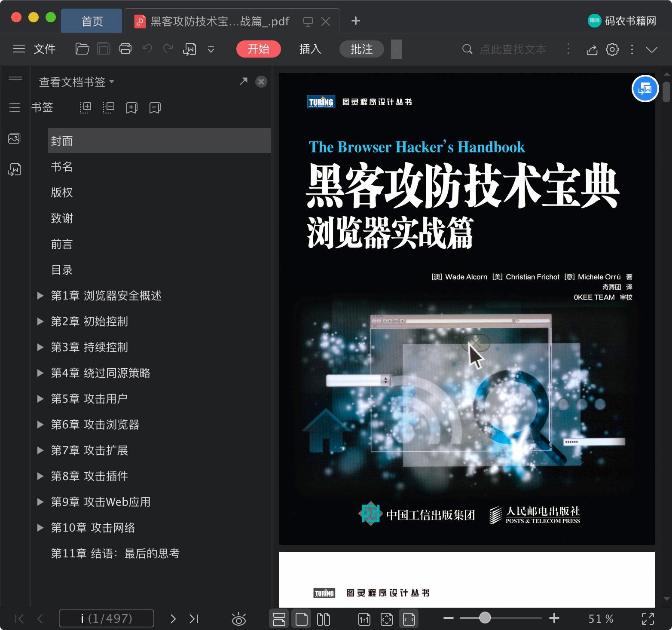Expand 第9章 攻击Web应用 bookmark
The width and height of the screenshot is (672, 630).
40,502
